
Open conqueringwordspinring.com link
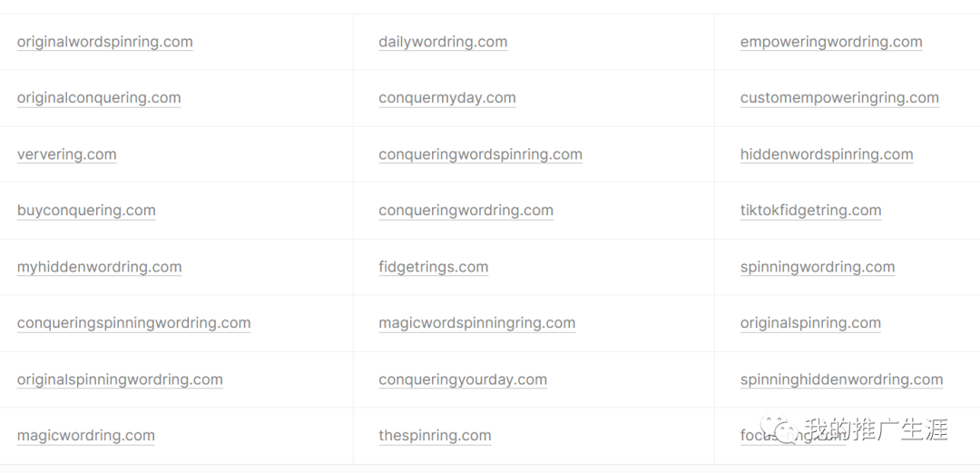480,154
